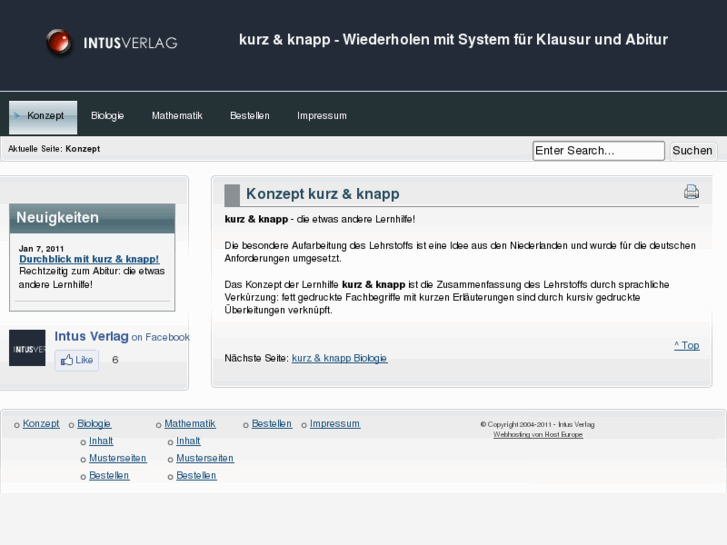Visit Webhosting von Host Europe link

click(537, 435)
